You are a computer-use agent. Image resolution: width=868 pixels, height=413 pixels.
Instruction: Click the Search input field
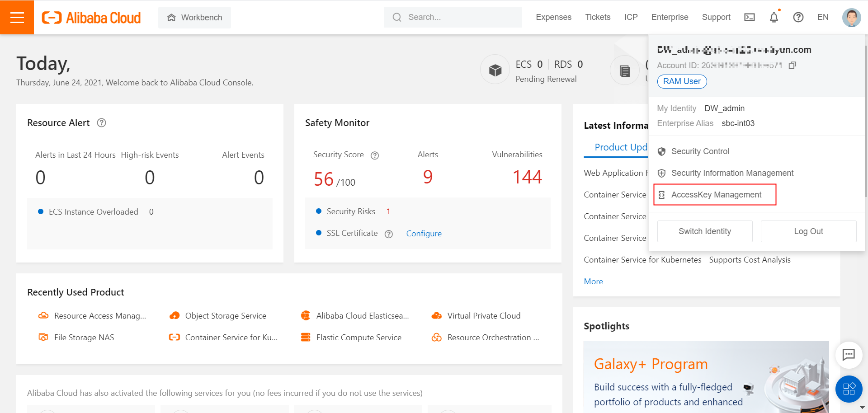[x=453, y=17]
